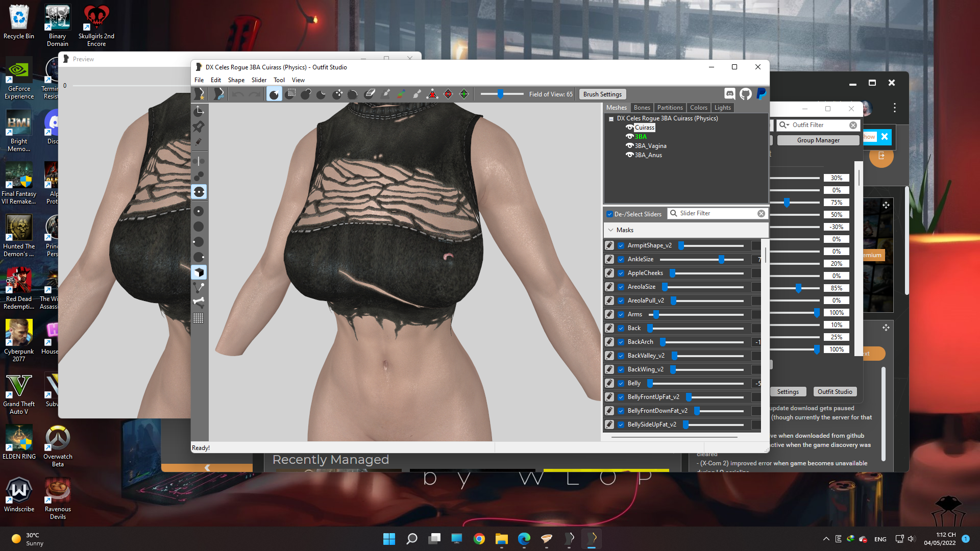Click the AnkleSize slider track
Viewport: 980px width, 551px height.
(702, 260)
